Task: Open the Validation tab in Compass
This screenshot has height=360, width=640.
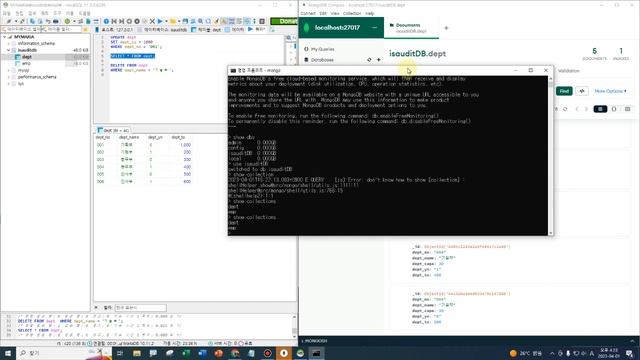Action: pos(569,71)
